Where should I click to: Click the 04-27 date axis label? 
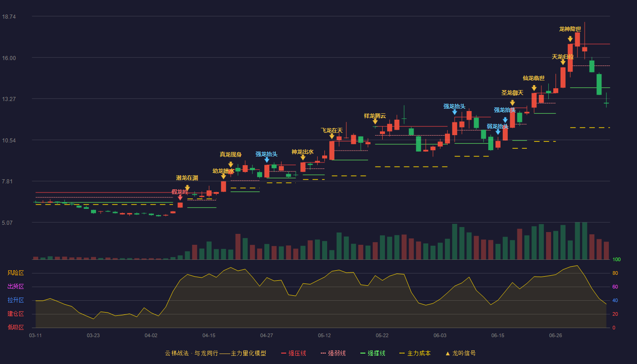267,335
